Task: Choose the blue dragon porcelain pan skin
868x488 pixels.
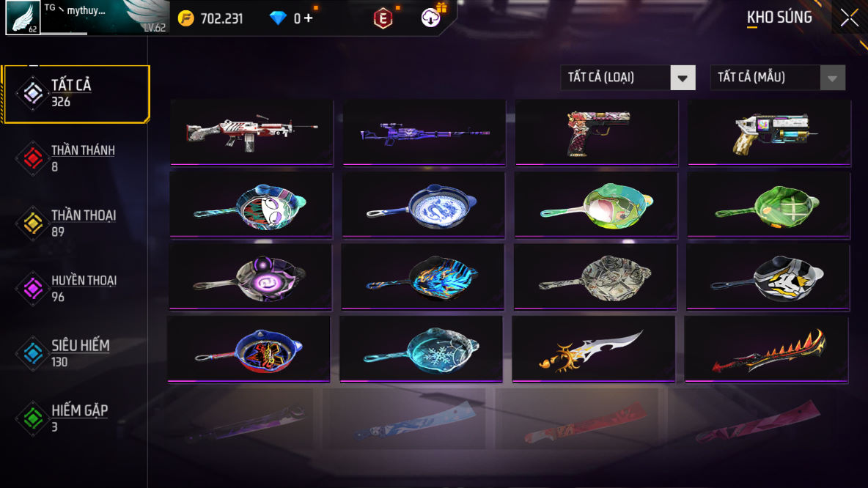Action: (x=423, y=205)
